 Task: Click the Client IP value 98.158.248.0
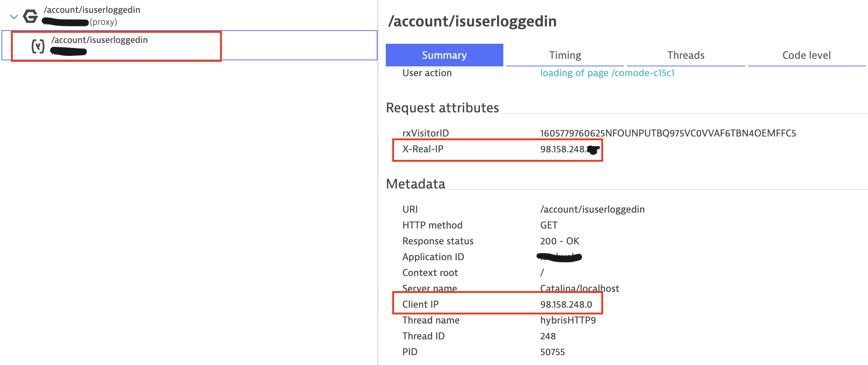566,304
